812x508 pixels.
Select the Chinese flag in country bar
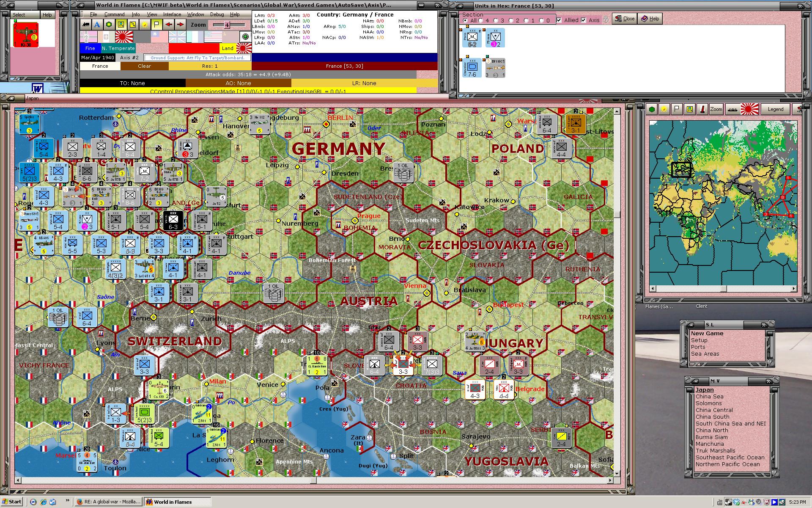pyautogui.click(x=160, y=37)
